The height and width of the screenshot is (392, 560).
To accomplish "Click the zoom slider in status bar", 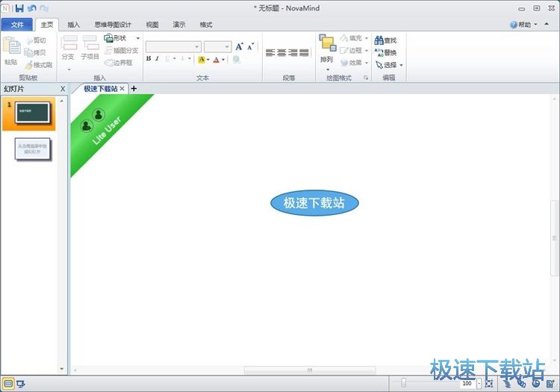I will (x=404, y=384).
